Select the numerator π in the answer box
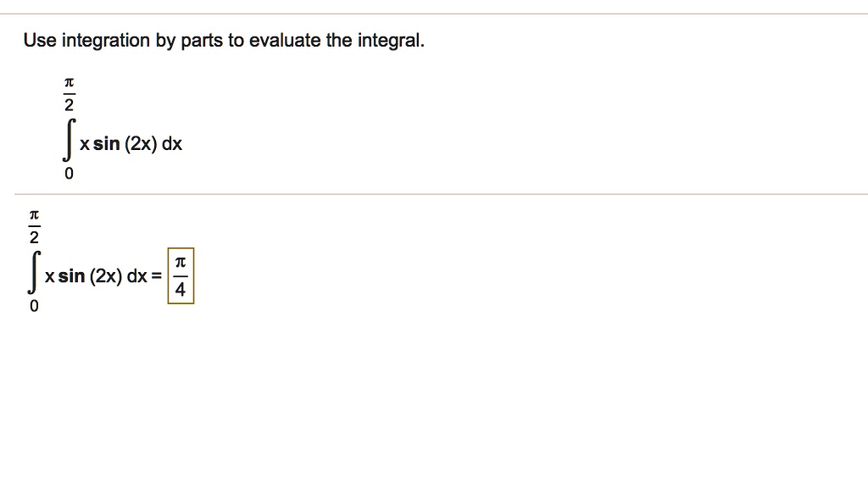 click(x=181, y=263)
